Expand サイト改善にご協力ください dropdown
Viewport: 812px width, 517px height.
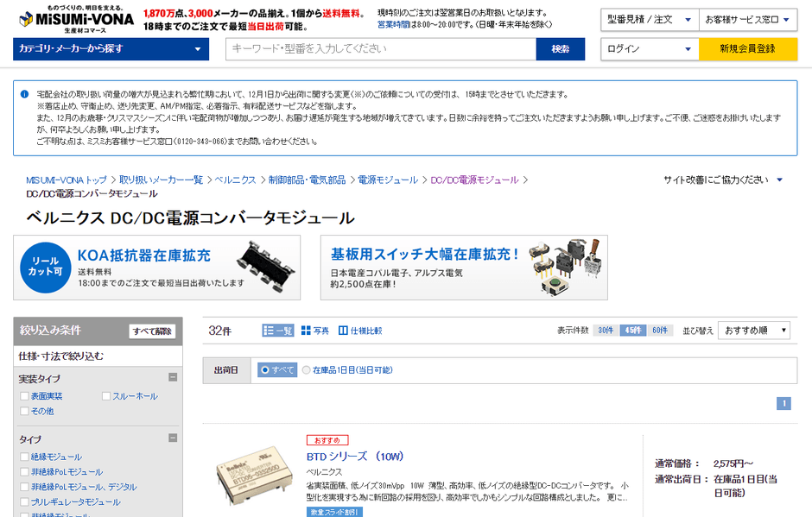pos(723,180)
